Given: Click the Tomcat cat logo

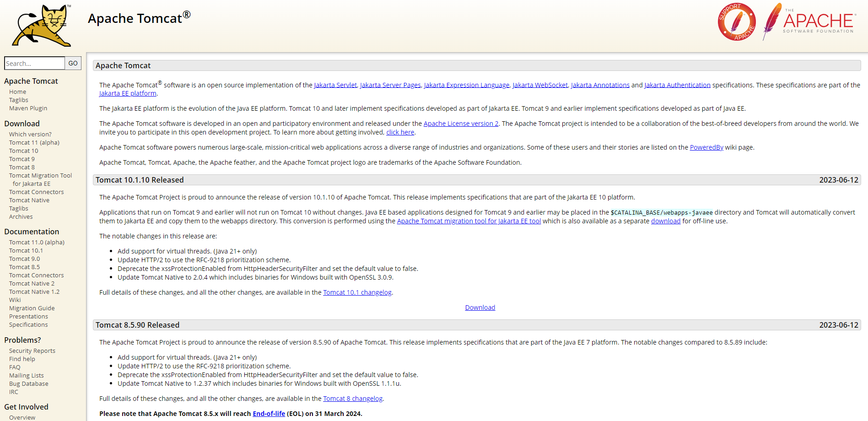Looking at the screenshot, I should (x=42, y=26).
